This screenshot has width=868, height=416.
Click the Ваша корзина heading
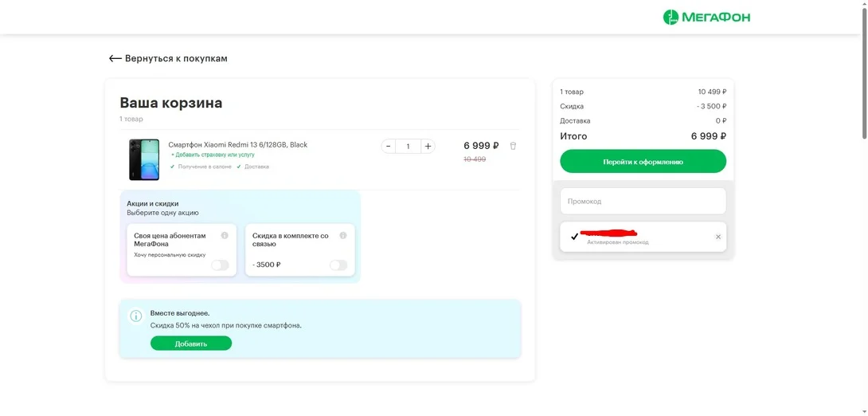point(171,103)
